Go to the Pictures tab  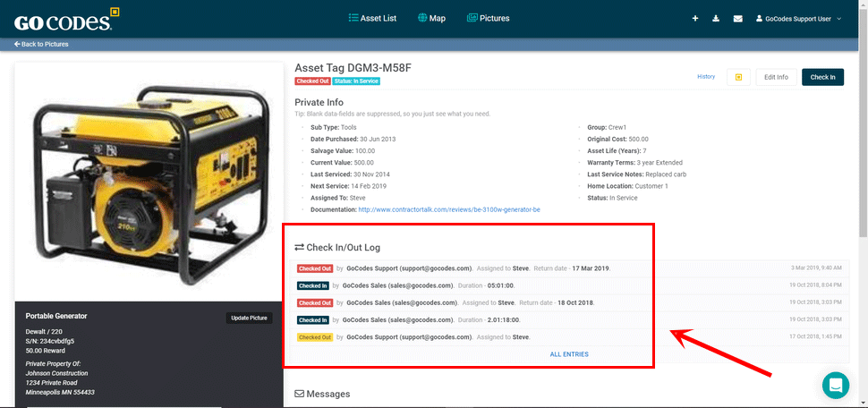pyautogui.click(x=488, y=18)
